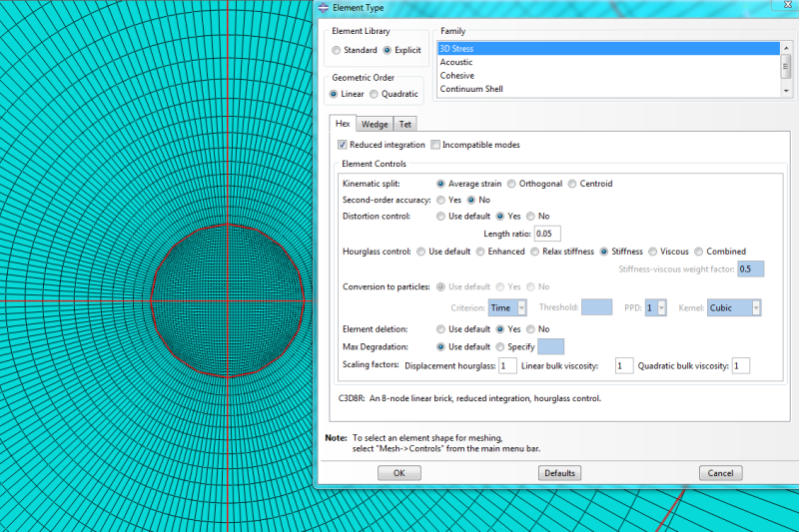
Task: Set Hourglass control to Viscous
Action: tap(653, 252)
